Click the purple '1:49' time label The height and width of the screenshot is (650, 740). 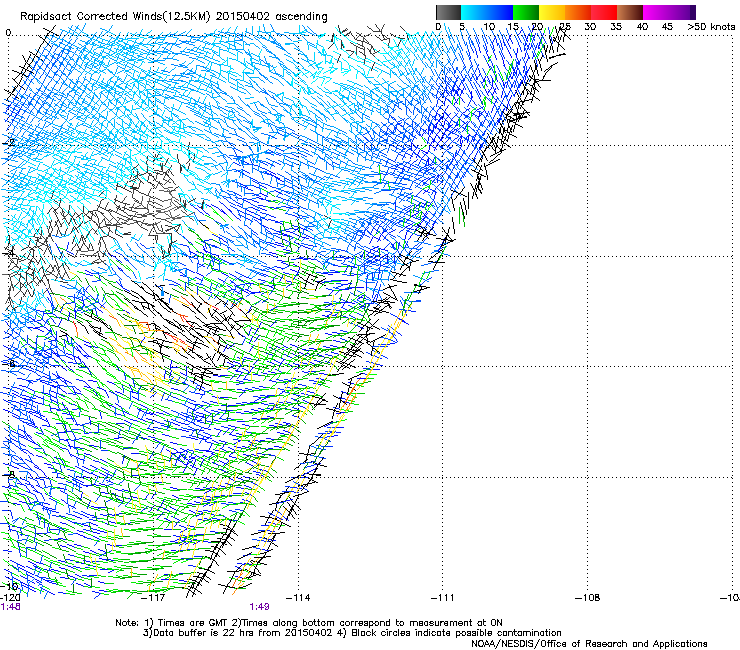260,607
